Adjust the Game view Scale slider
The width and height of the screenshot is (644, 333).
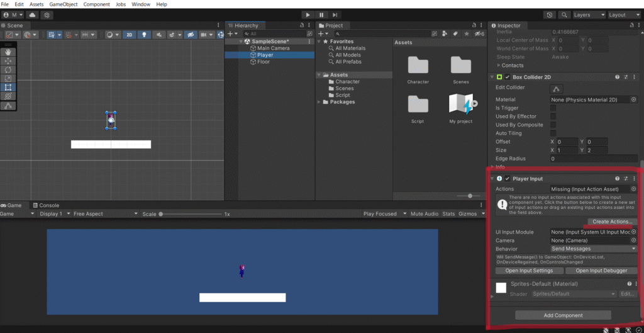point(162,214)
